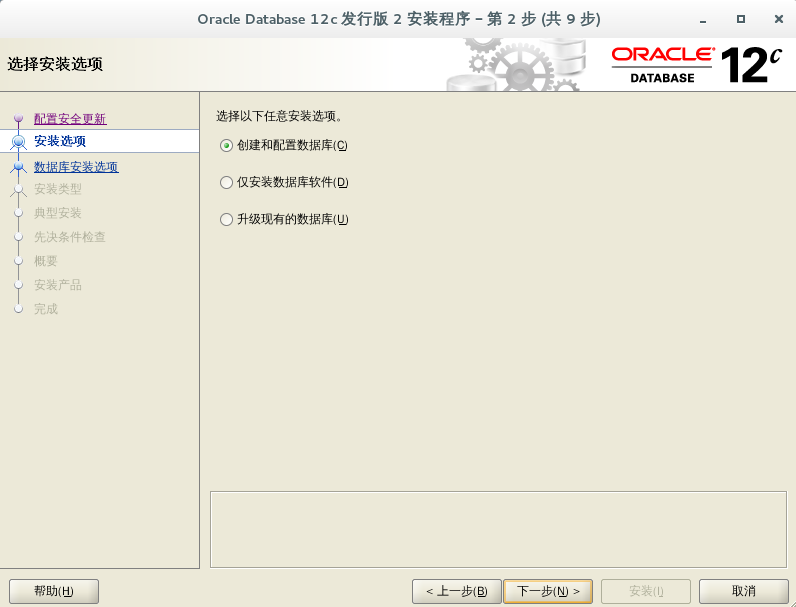Click the Oracle Database 12c logo
Image resolution: width=796 pixels, height=607 pixels.
coord(696,65)
